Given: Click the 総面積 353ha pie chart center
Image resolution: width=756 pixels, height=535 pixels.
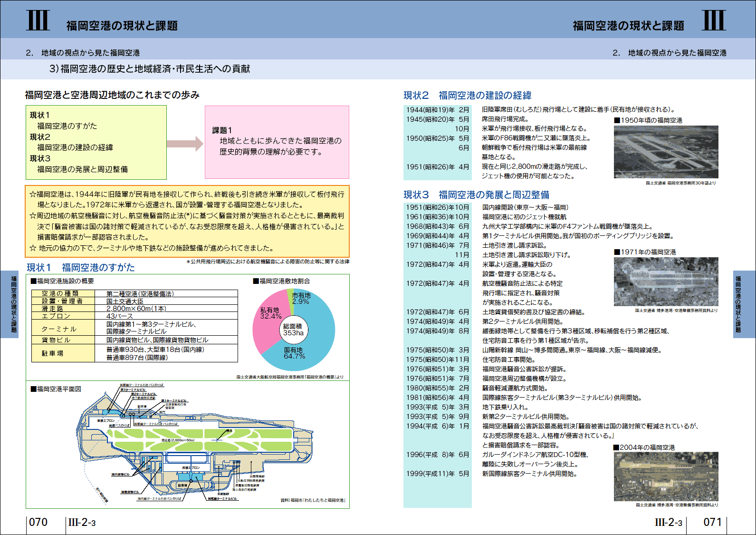Looking at the screenshot, I should [x=293, y=330].
